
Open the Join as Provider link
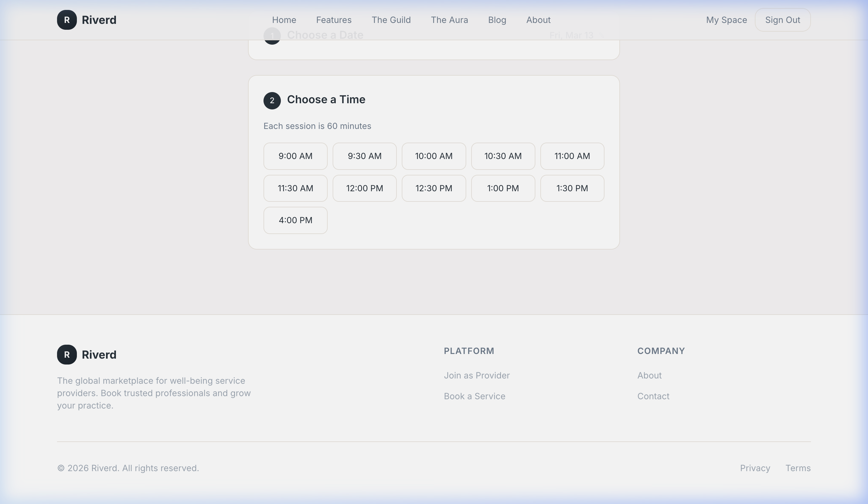477,375
